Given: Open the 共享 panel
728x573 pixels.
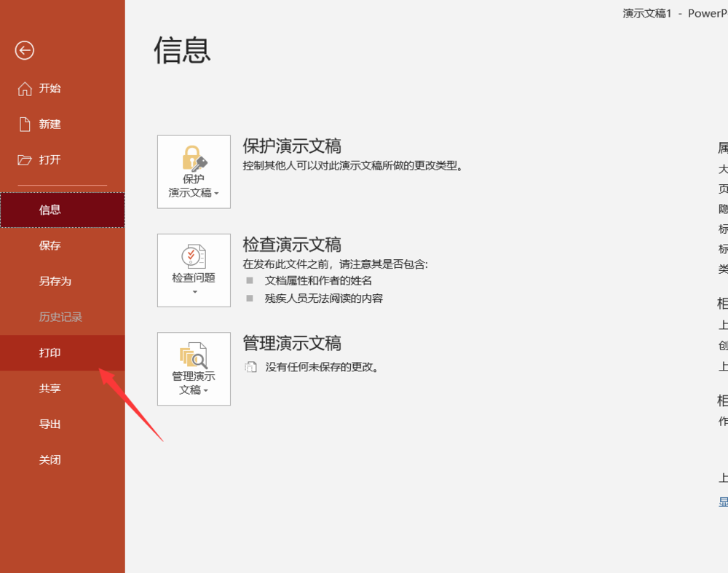Looking at the screenshot, I should point(50,388).
